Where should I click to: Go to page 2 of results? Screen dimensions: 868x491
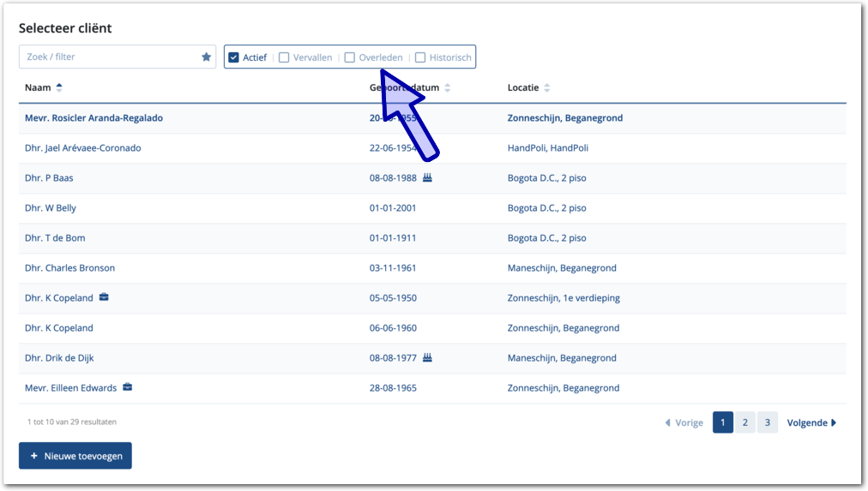pyautogui.click(x=745, y=422)
